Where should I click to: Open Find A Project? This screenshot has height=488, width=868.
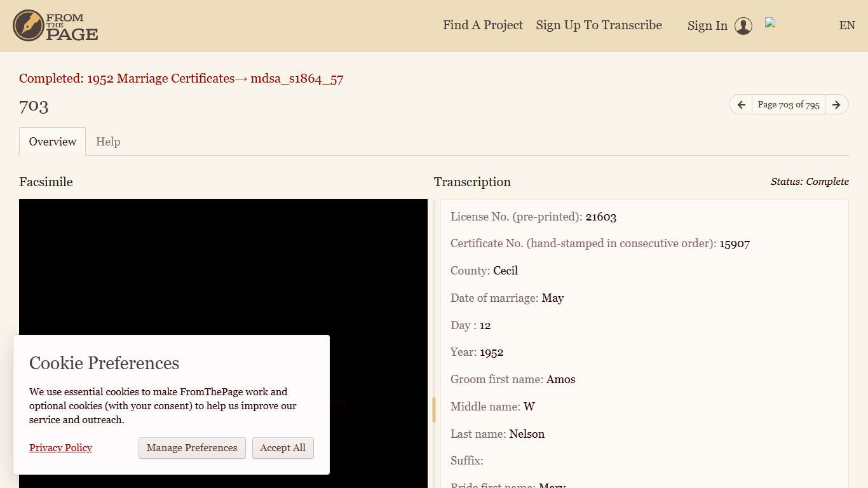[x=482, y=25]
